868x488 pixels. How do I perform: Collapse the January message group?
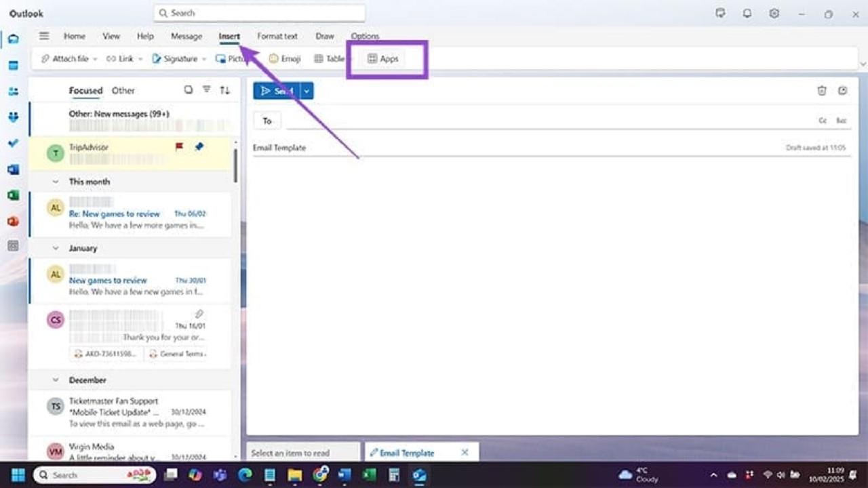(x=56, y=248)
